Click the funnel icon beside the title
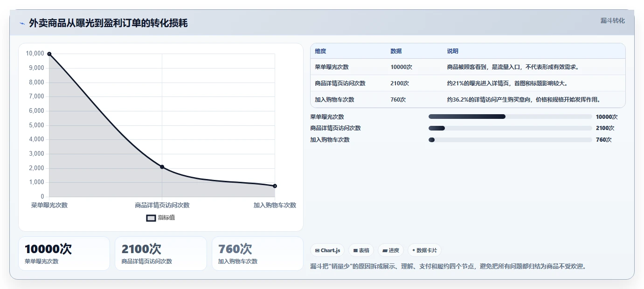The image size is (644, 289). [x=22, y=23]
